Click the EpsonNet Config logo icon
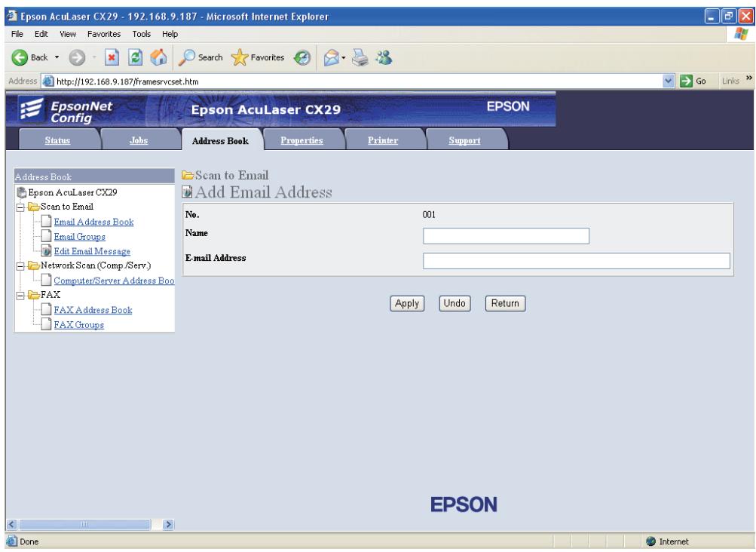Screen dimensions: 756x552 [32, 109]
